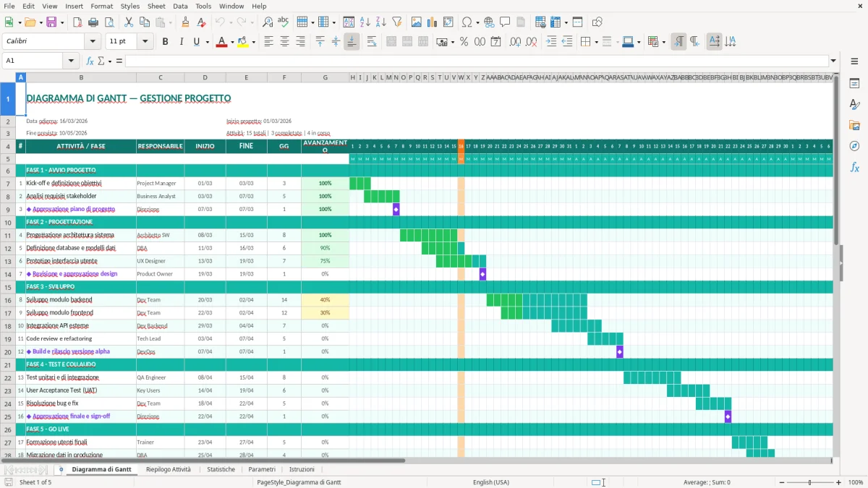Switch to the Statistiche sheet tab

coord(221,469)
